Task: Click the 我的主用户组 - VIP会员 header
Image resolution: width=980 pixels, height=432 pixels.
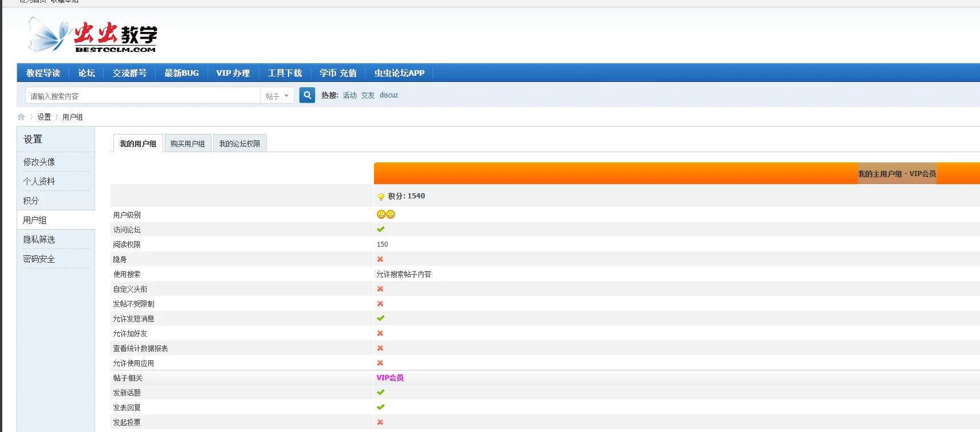Action: point(897,174)
